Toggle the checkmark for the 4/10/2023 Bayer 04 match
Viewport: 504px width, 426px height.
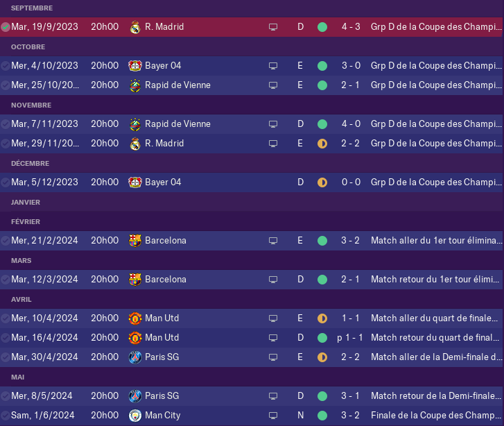[5, 66]
